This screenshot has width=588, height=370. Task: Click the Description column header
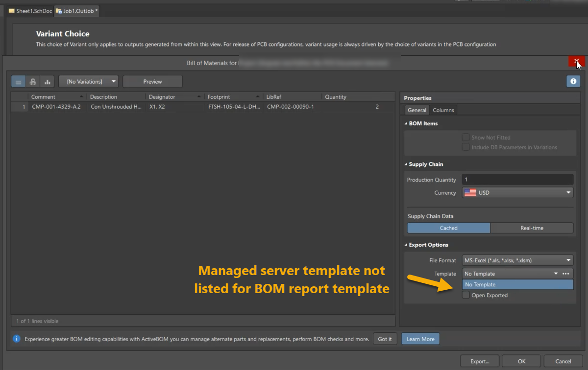pyautogui.click(x=116, y=97)
